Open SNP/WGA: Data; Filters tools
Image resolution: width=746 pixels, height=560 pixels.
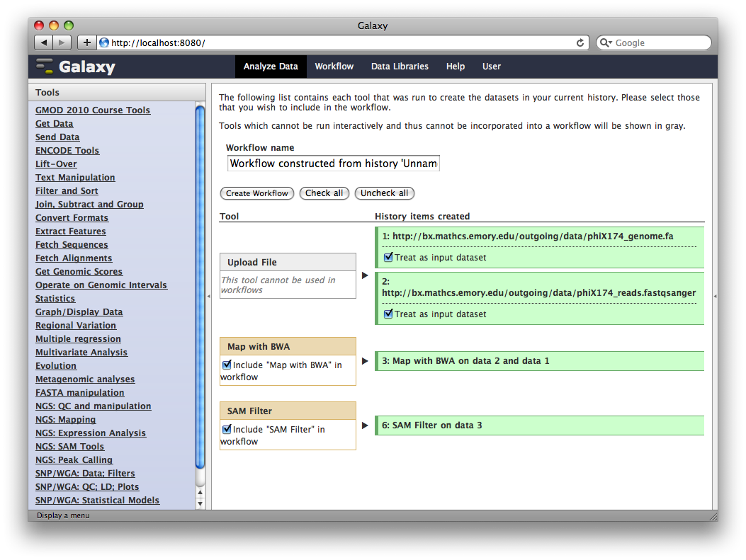pos(85,474)
